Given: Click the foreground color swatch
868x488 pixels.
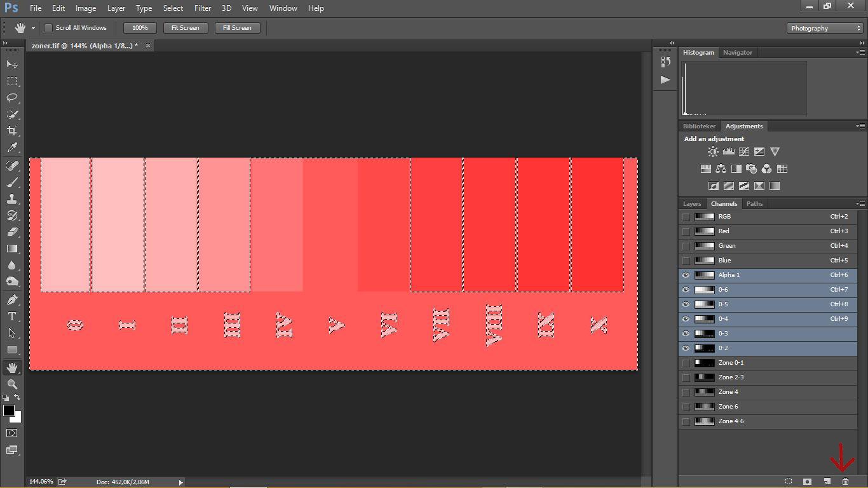Looking at the screenshot, I should 9,410.
